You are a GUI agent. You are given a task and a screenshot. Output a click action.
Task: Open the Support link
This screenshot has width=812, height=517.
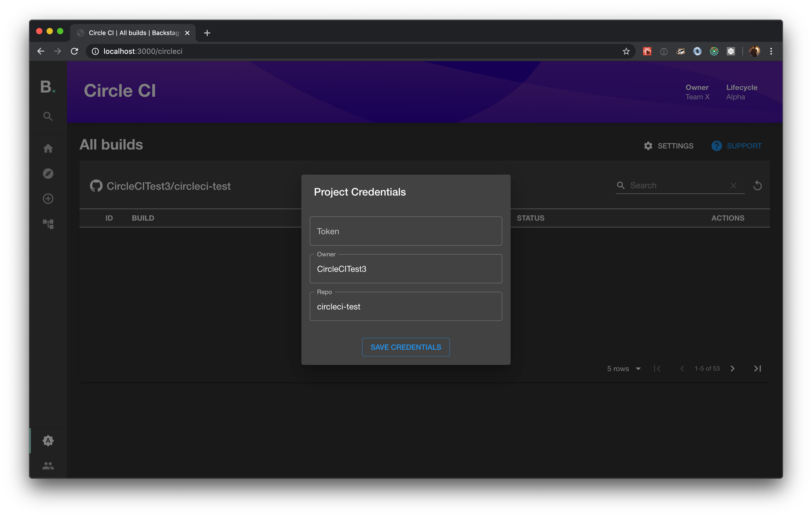pyautogui.click(x=736, y=146)
